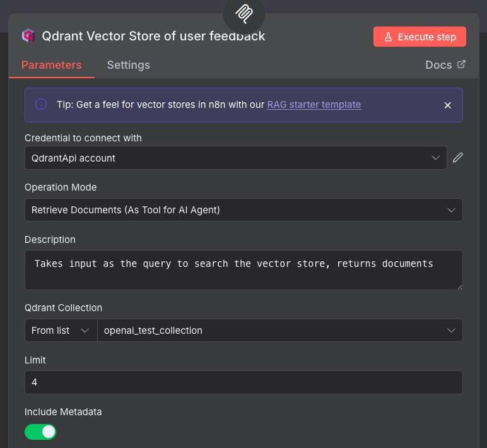Switch to the Parameters tab
The image size is (487, 448).
(x=51, y=65)
